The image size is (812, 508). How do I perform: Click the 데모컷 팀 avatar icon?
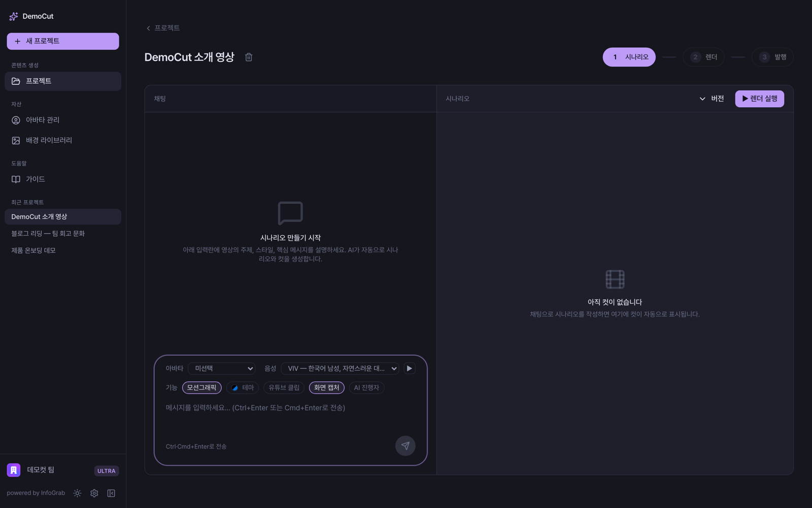point(14,470)
